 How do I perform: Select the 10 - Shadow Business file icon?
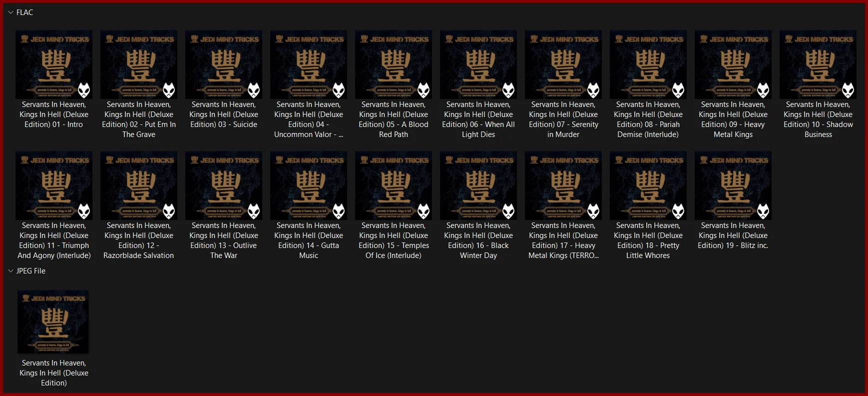point(818,64)
